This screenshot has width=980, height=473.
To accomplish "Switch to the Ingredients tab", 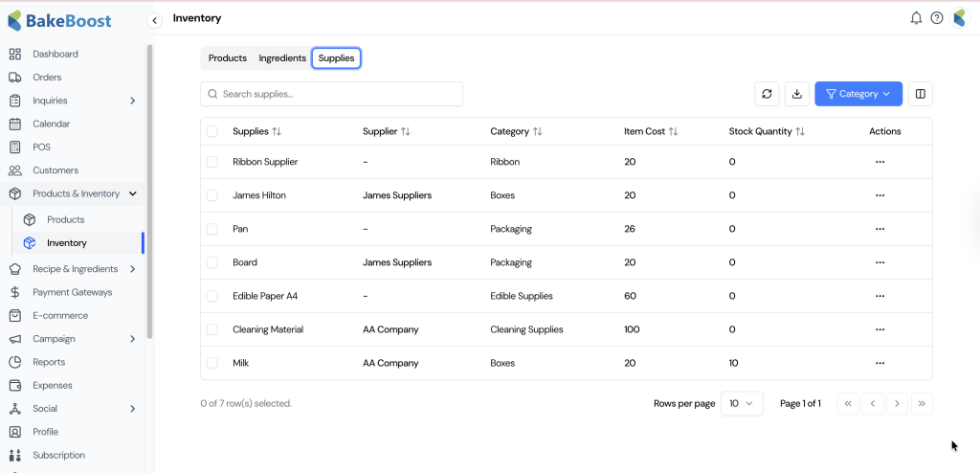I will 282,58.
